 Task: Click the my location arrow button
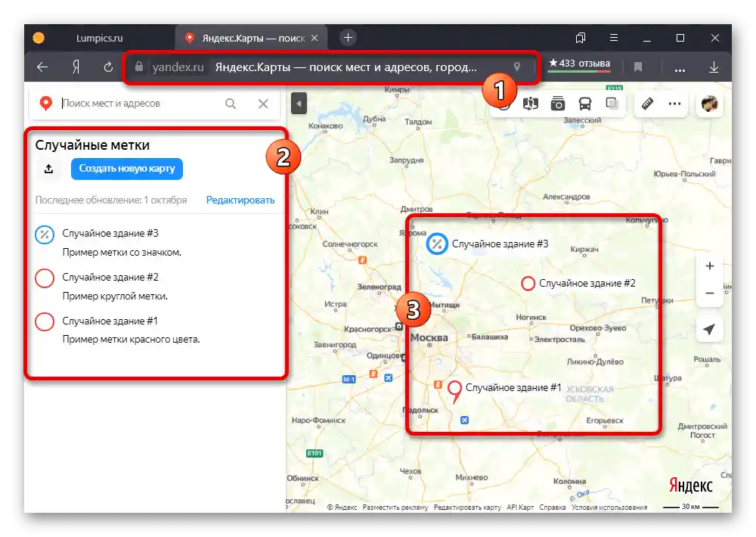tap(709, 330)
